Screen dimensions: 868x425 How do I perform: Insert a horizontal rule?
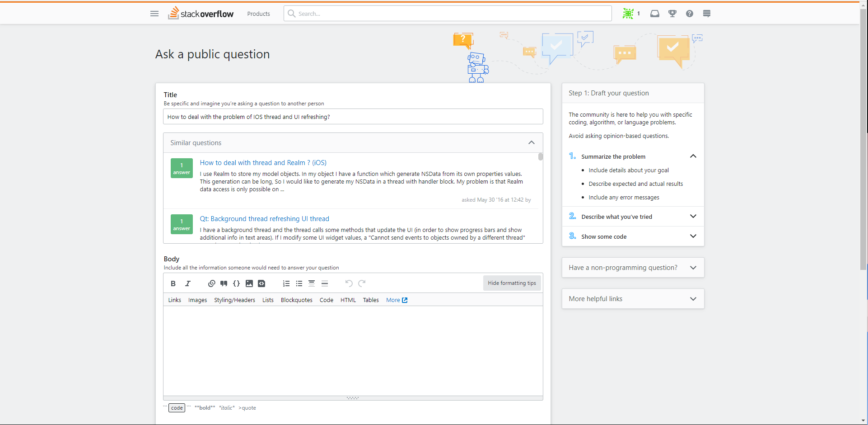pyautogui.click(x=324, y=283)
